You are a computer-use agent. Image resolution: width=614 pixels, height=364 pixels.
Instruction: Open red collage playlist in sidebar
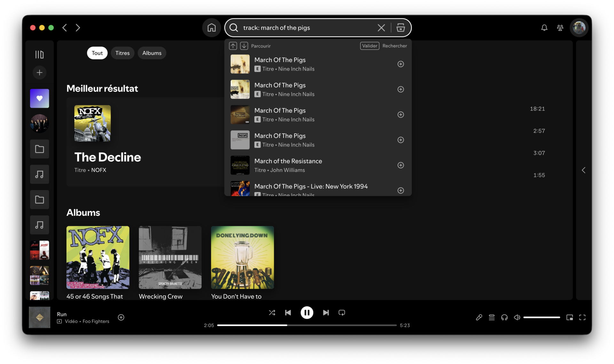[x=39, y=250]
